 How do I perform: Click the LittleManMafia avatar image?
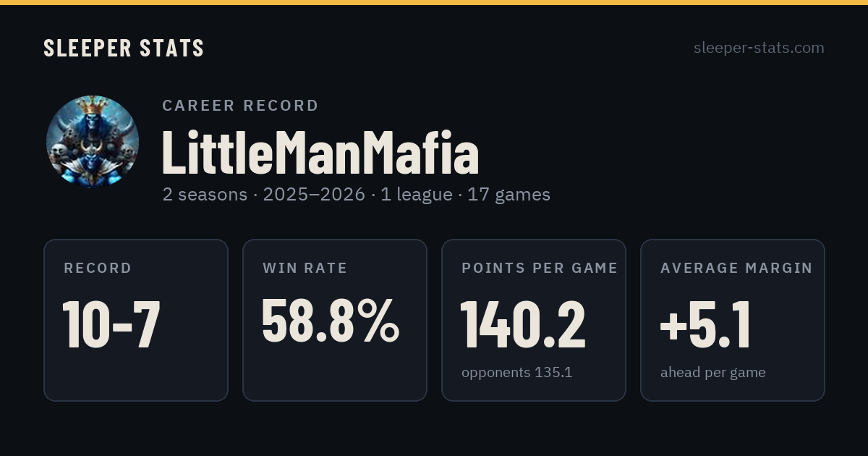pos(93,142)
